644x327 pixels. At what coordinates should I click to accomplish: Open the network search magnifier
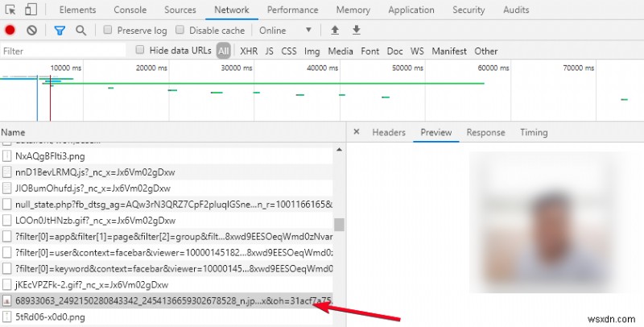point(81,30)
